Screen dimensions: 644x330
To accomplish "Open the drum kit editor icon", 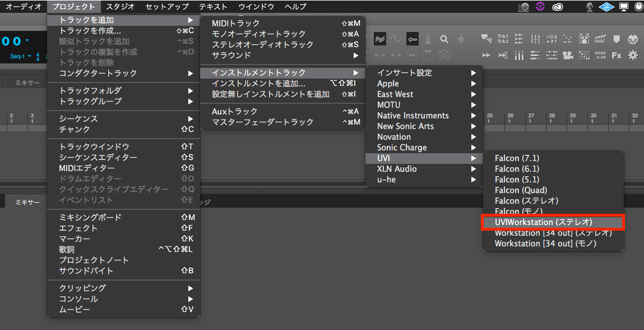I will click(x=584, y=39).
